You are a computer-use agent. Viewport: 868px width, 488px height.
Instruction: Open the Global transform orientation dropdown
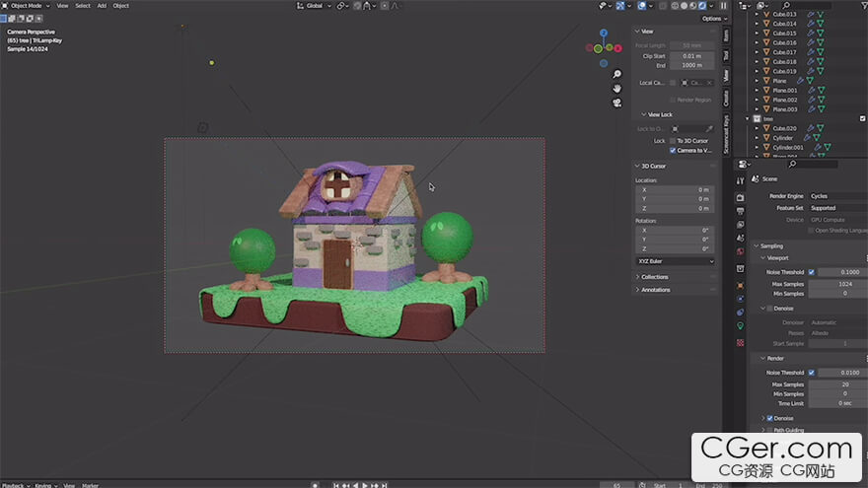point(314,6)
